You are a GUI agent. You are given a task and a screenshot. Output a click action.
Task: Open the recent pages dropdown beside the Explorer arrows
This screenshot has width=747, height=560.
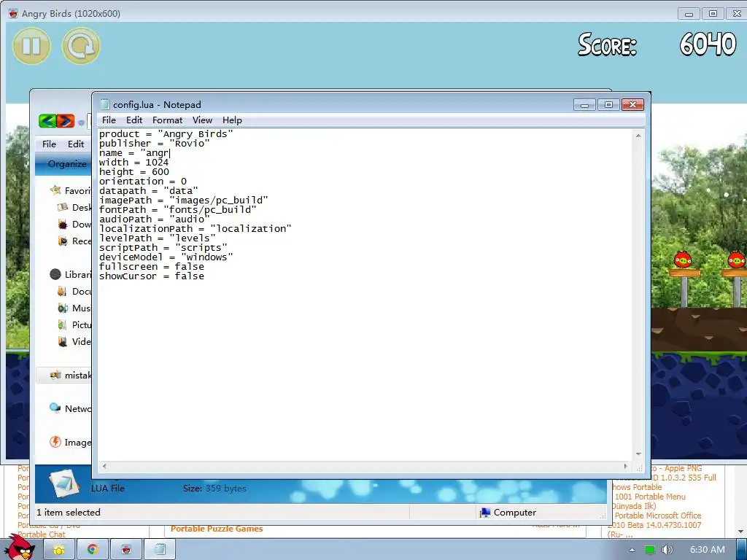82,122
